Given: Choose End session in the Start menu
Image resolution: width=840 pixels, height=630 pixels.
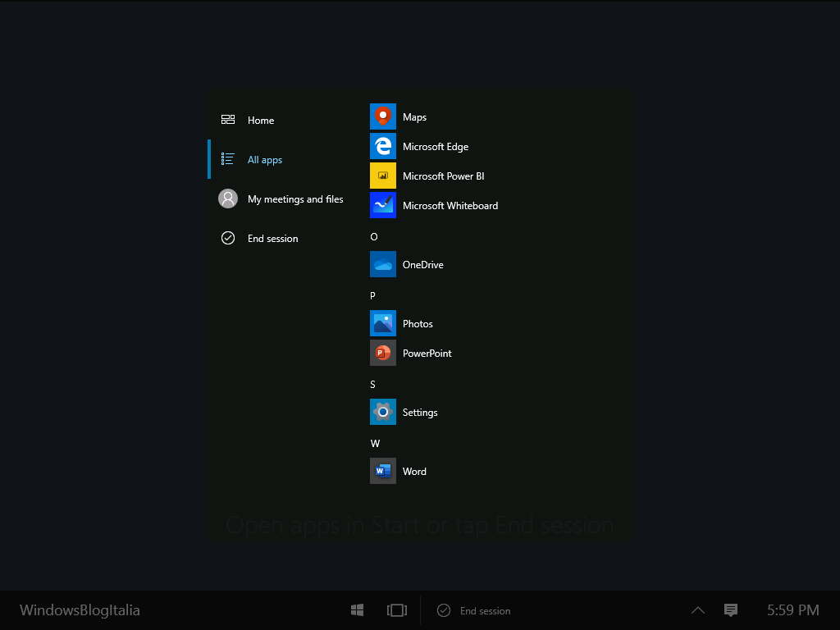Looking at the screenshot, I should [283, 238].
